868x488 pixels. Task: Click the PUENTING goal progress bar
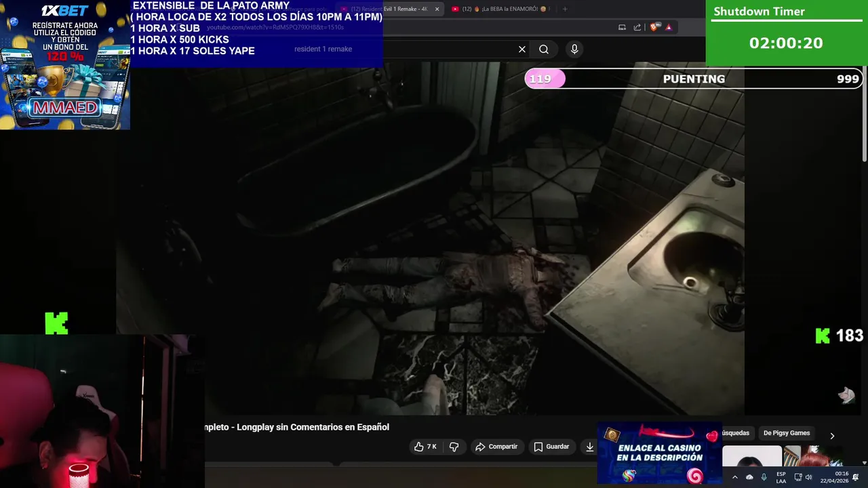tap(694, 79)
